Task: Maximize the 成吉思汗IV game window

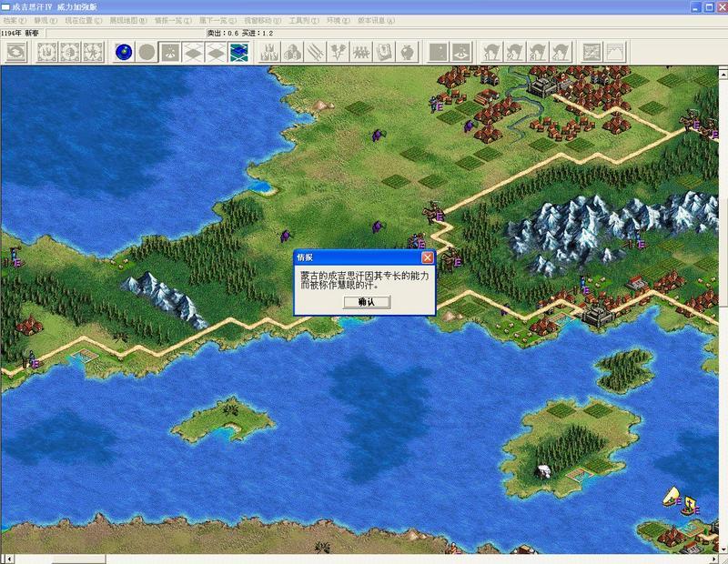Action: pos(709,7)
